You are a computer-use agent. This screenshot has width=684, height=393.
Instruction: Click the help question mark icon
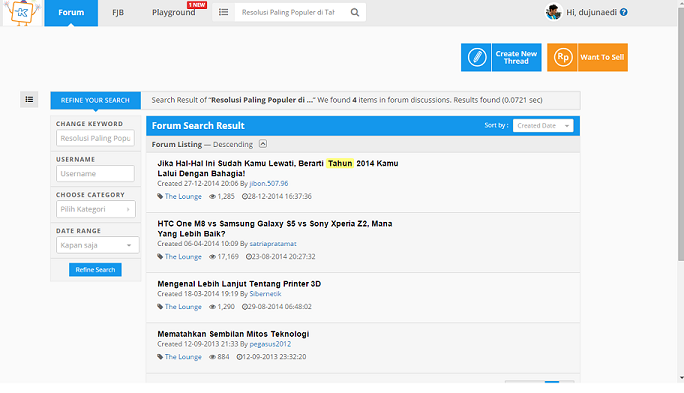tap(624, 12)
